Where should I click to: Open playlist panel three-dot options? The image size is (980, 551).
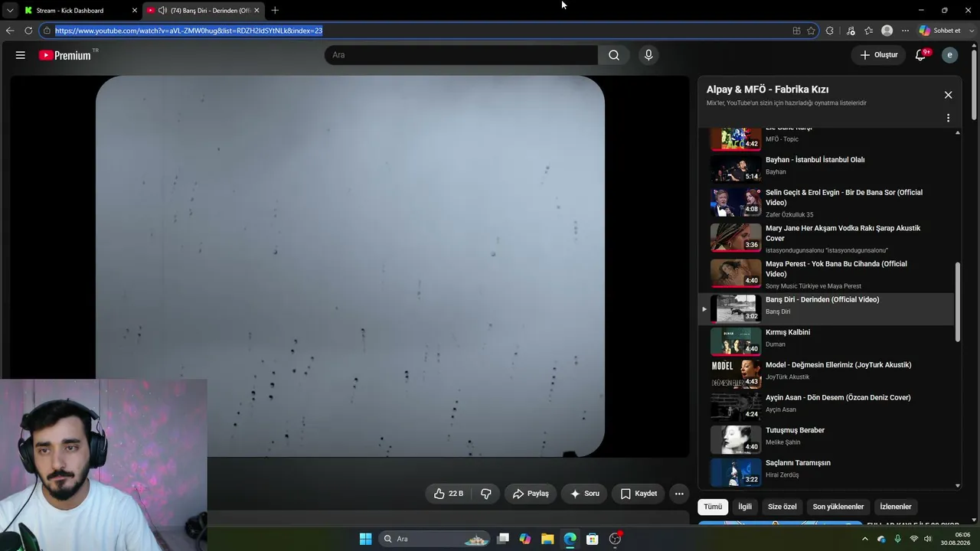click(x=948, y=118)
